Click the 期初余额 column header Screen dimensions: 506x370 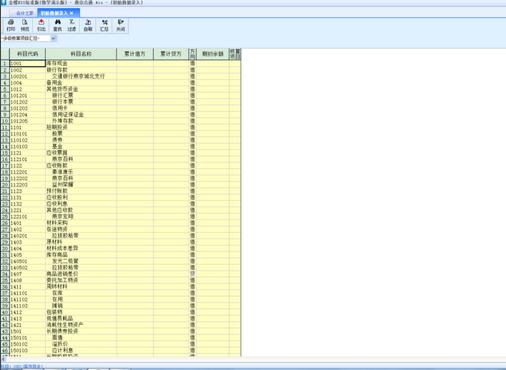213,54
